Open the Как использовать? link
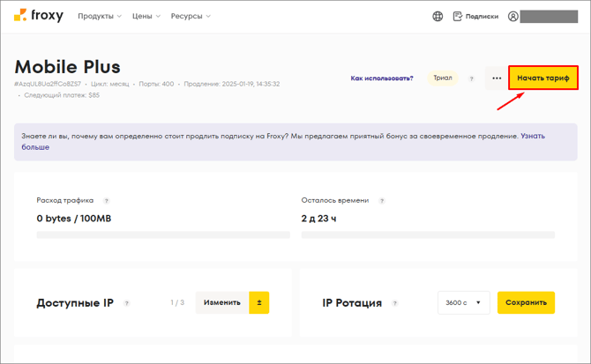The height and width of the screenshot is (364, 591). point(382,78)
